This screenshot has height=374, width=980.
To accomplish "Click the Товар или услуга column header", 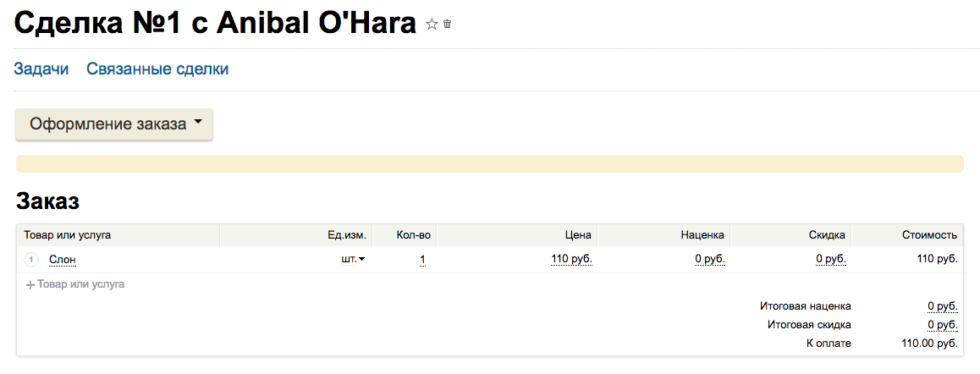I will (x=68, y=235).
